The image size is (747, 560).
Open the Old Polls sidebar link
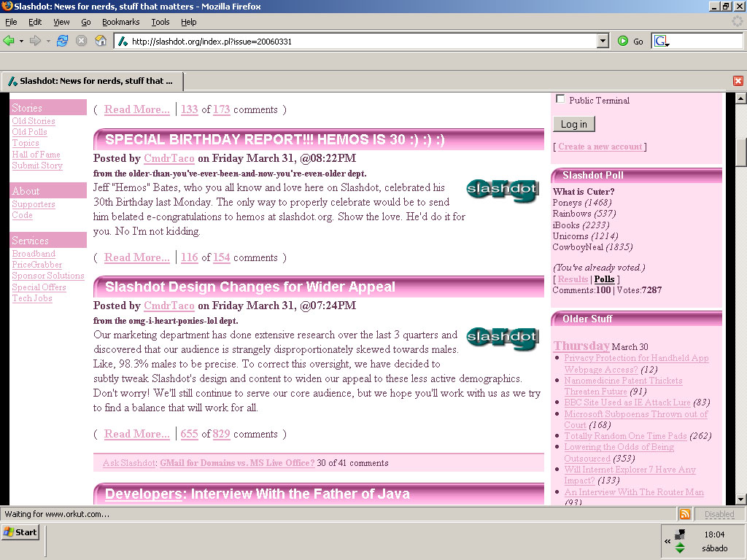click(x=29, y=132)
